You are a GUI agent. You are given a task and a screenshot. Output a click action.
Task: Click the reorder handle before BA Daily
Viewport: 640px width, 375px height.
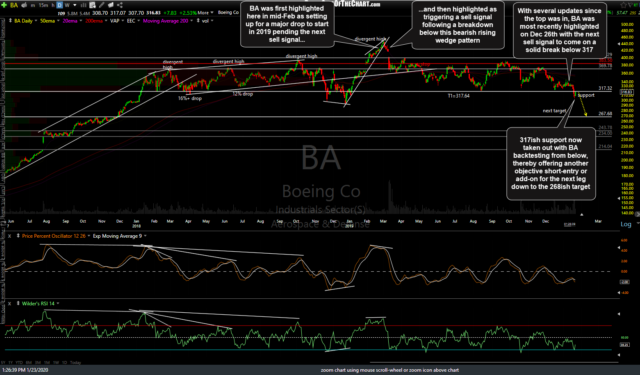click(10, 20)
